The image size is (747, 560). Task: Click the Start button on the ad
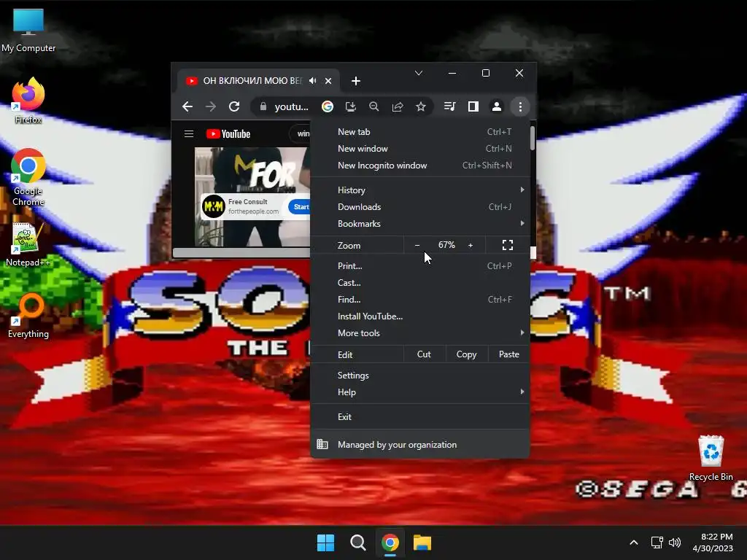click(x=300, y=206)
